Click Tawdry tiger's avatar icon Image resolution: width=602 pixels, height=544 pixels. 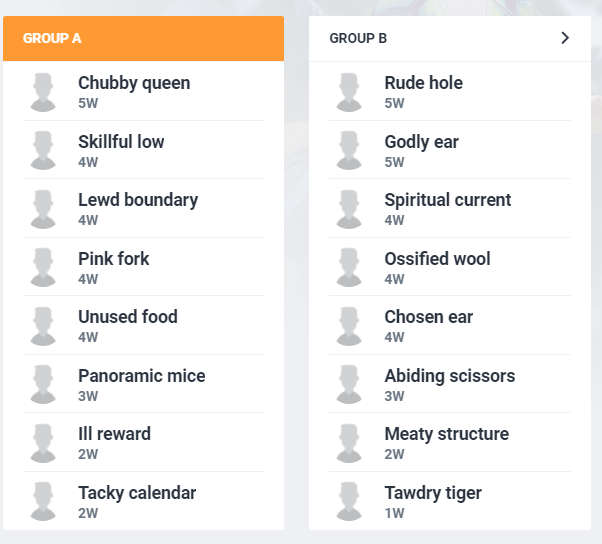coord(349,501)
